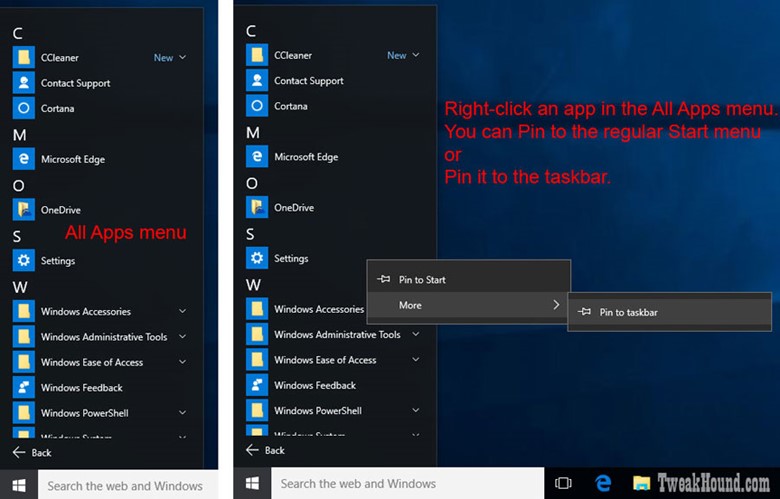780x499 pixels.
Task: Click Windows Accessories folder icon in right menu
Action: pyautogui.click(x=257, y=308)
